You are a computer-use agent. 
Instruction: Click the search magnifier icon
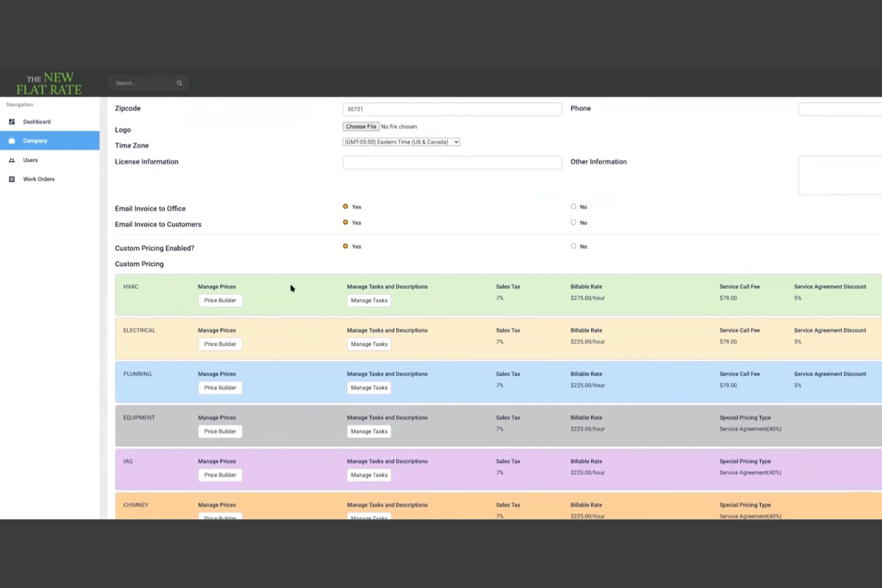tap(179, 83)
